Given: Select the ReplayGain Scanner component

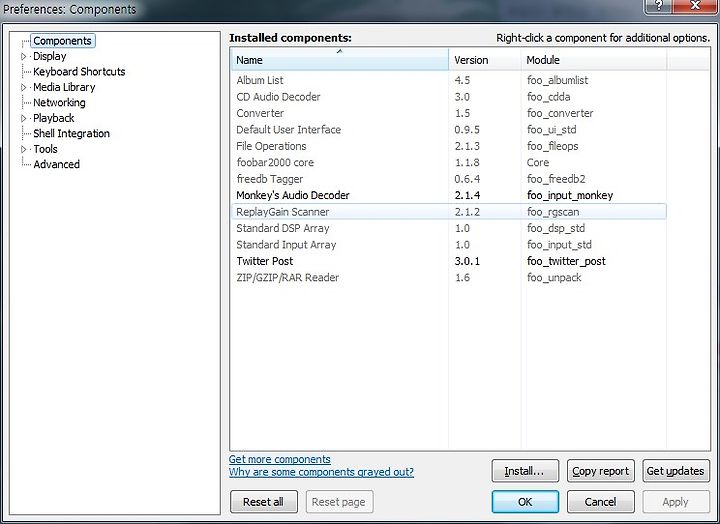Looking at the screenshot, I should coord(448,212).
